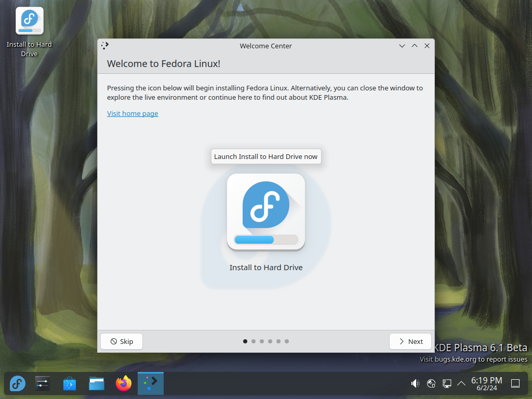Click the Skip button
Viewport: 532px width, 399px height.
(x=122, y=341)
